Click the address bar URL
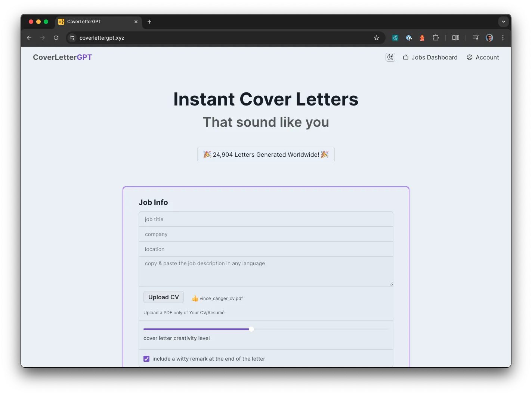532x395 pixels. tap(102, 38)
